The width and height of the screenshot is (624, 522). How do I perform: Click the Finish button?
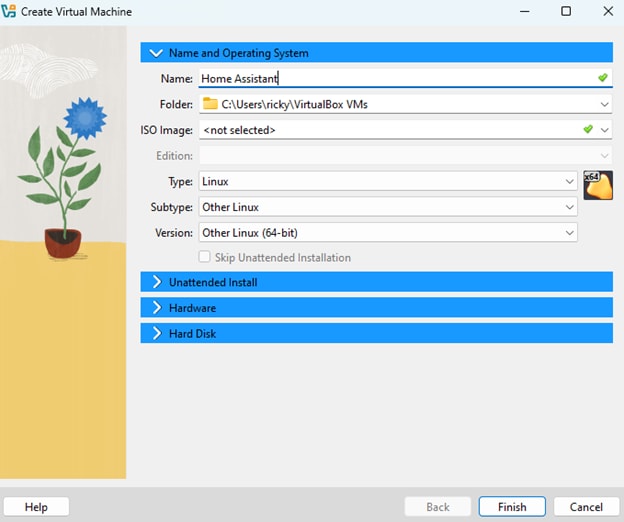(x=512, y=506)
